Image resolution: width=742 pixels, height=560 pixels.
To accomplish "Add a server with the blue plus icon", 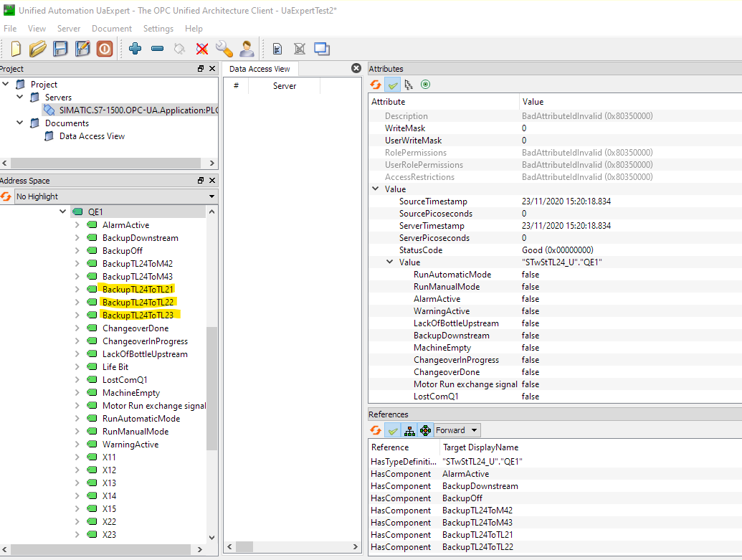I will click(135, 48).
